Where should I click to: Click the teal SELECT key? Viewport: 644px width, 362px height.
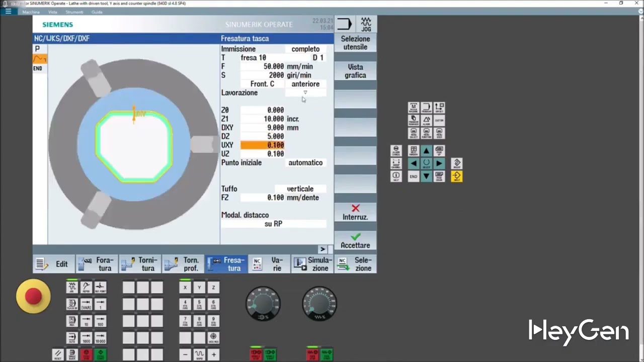[427, 163]
